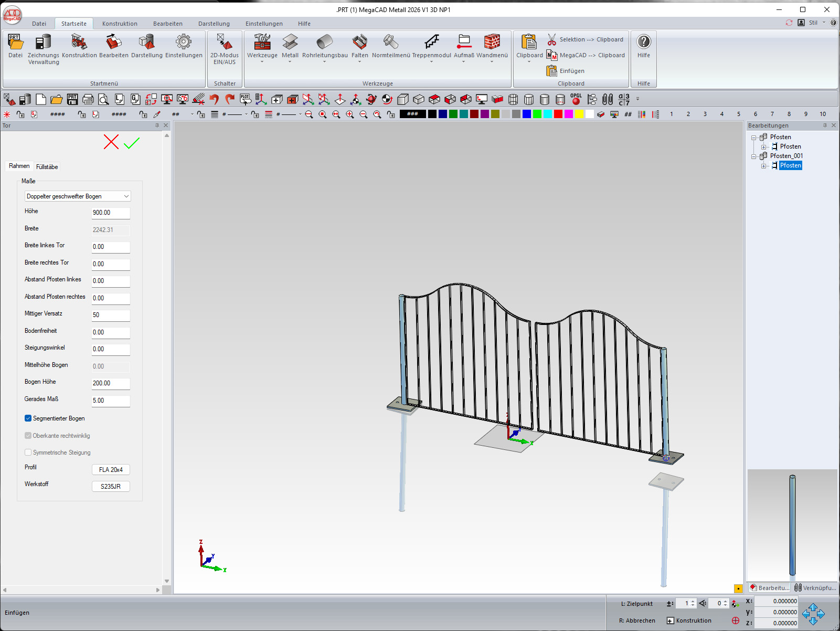Screen dimensions: 840x631
Task: Collapse the Pfosten_001 tree node
Action: [x=754, y=156]
